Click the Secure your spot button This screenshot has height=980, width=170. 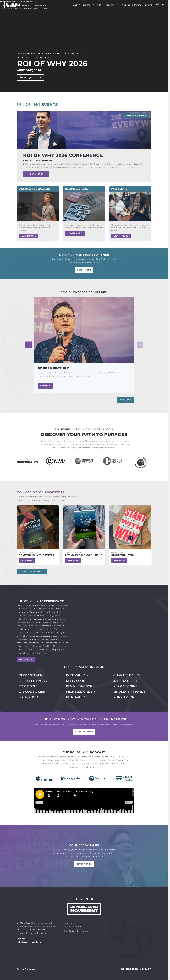(30, 77)
